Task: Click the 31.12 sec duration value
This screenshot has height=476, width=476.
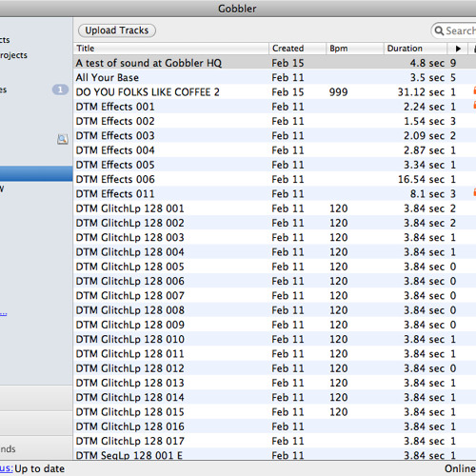Action: click(x=421, y=92)
